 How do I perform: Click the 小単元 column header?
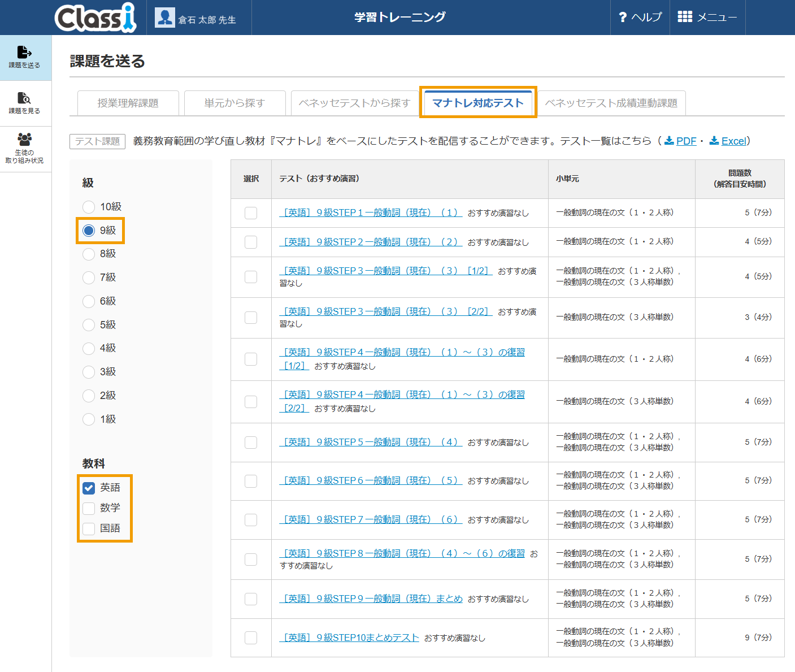click(x=622, y=179)
